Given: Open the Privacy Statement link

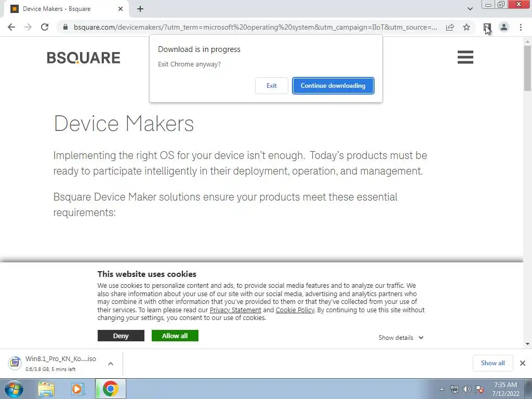Looking at the screenshot, I should click(235, 310).
